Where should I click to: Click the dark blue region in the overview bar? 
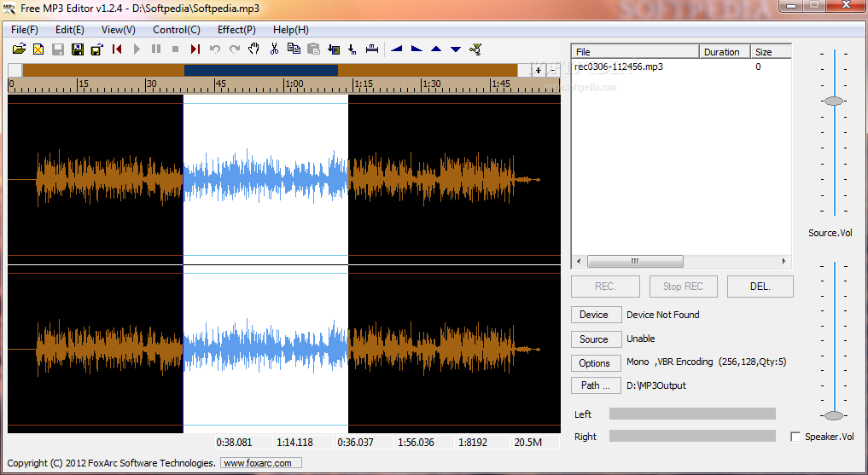(x=260, y=70)
